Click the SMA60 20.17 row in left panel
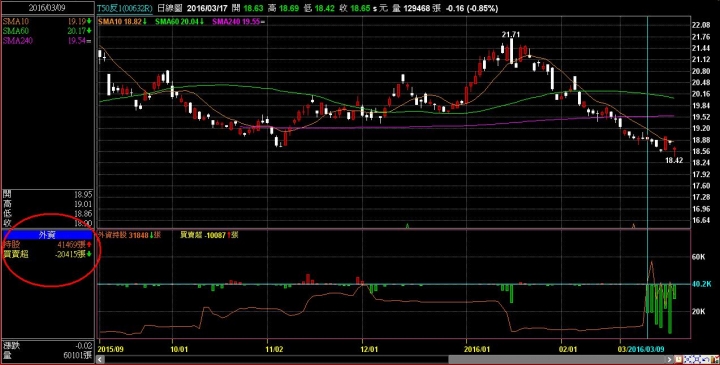 47,31
